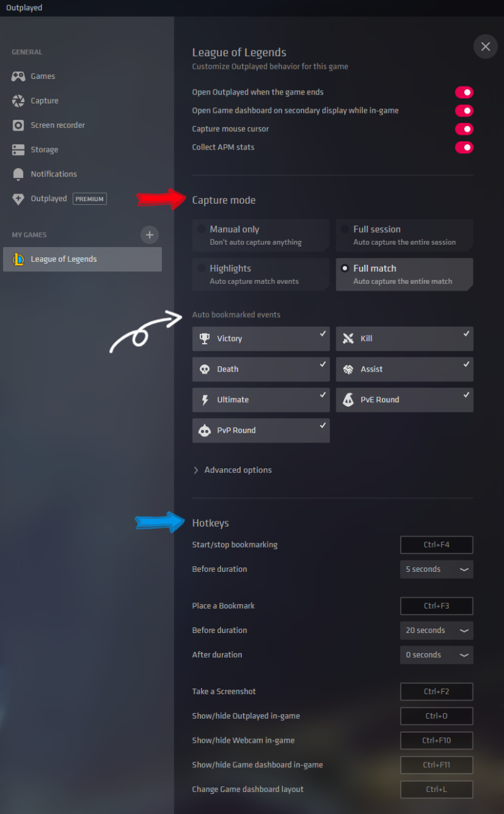Click the Notifications bell icon

click(x=18, y=174)
